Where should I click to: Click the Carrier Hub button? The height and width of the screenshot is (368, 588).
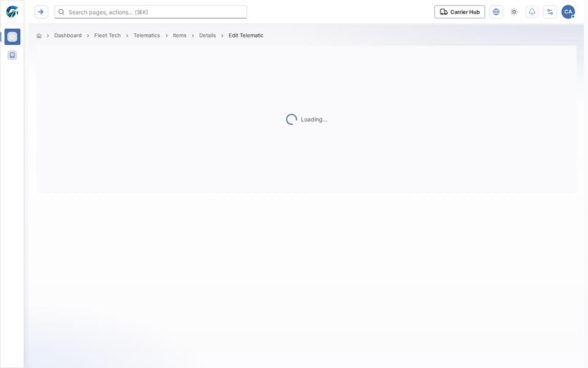(x=459, y=12)
